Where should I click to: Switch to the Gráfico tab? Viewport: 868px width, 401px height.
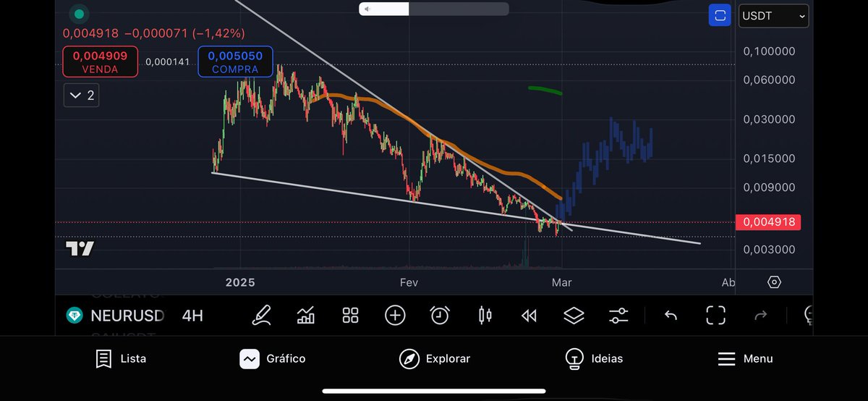273,358
